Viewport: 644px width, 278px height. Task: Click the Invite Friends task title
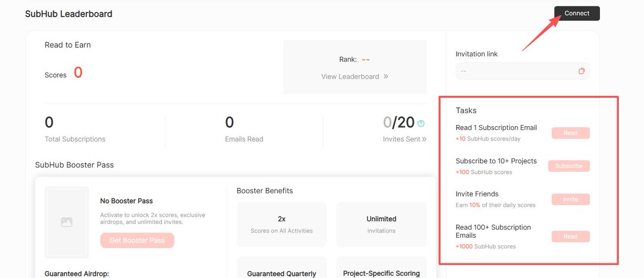click(477, 194)
